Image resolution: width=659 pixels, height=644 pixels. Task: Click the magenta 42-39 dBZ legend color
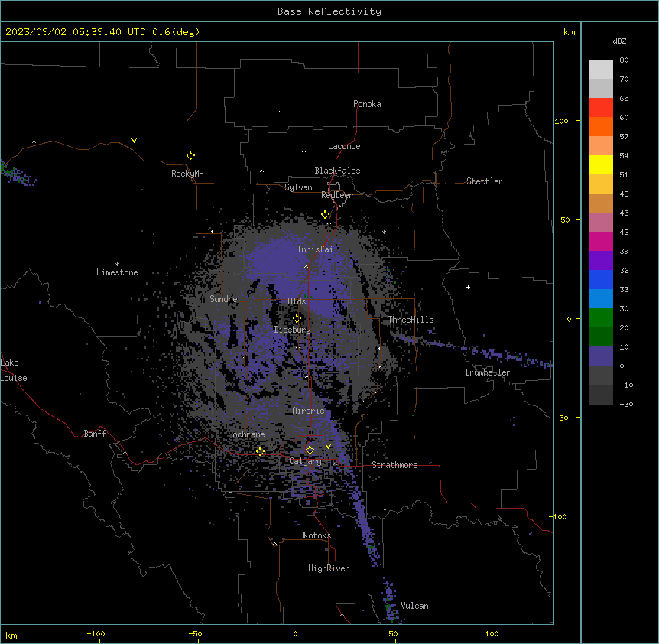pyautogui.click(x=601, y=241)
